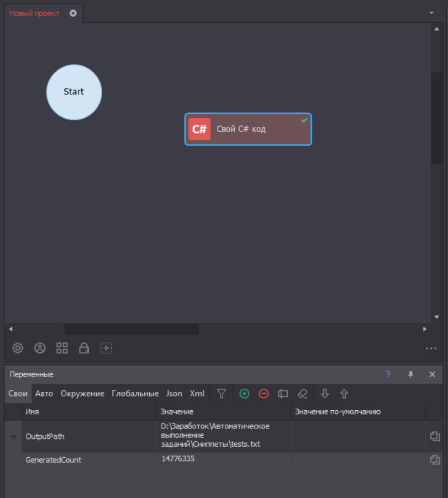Open the Xml tab

point(197,394)
